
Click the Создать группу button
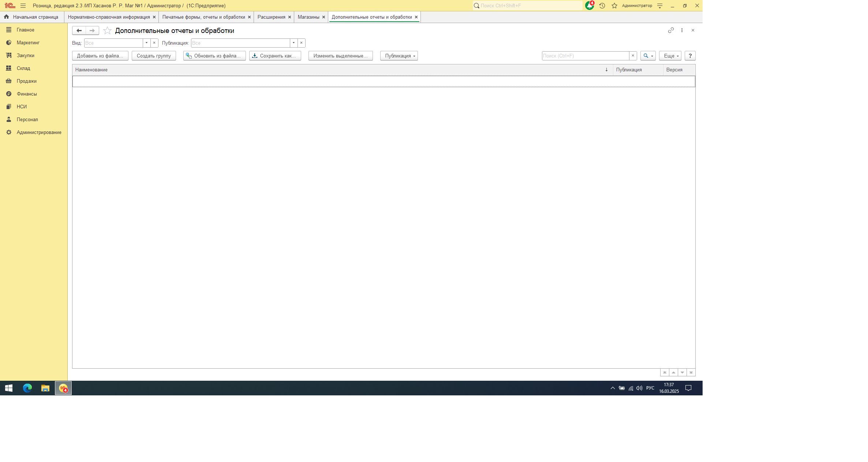click(x=154, y=56)
